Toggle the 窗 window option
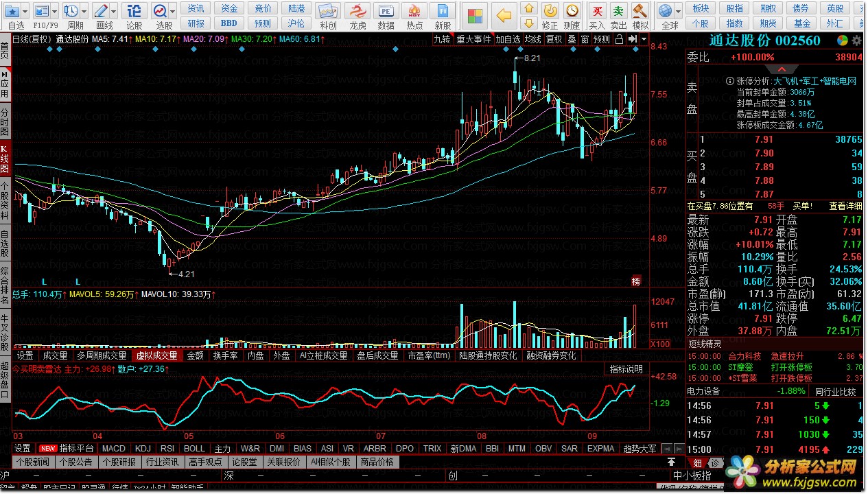 [x=585, y=40]
